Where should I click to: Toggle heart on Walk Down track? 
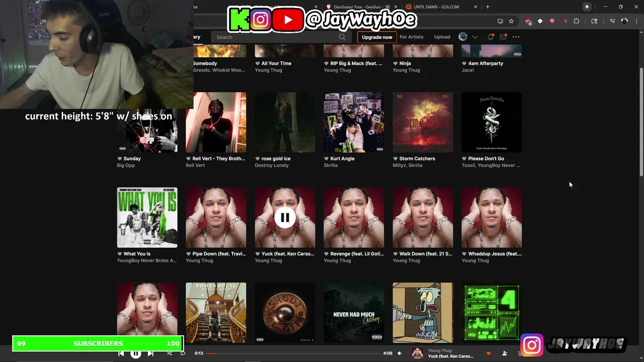click(x=395, y=254)
